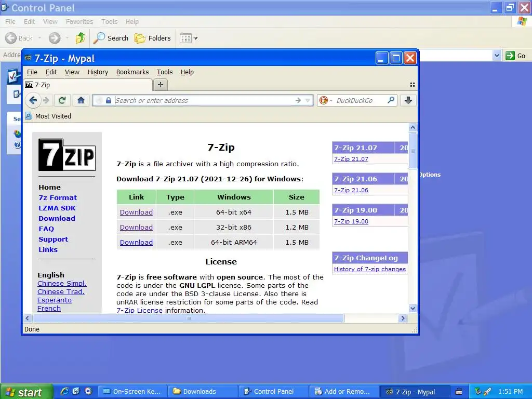This screenshot has height=399, width=532.
Task: Open the Links sidebar link
Action: (48, 249)
